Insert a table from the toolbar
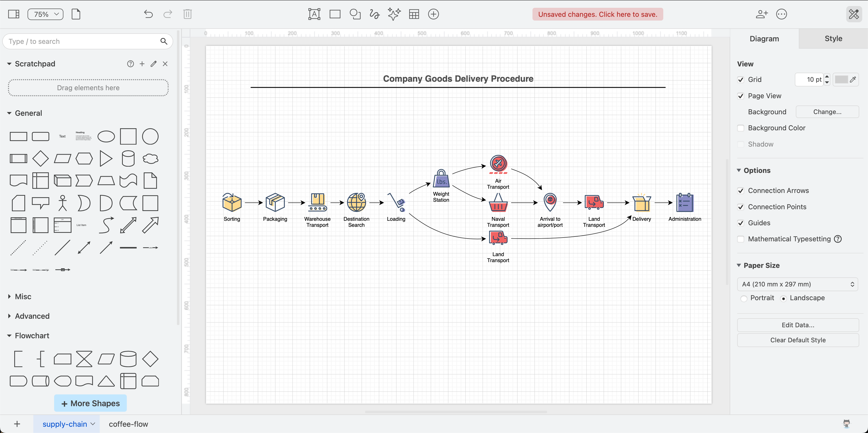Screen dimensions: 868x433 click(414, 14)
